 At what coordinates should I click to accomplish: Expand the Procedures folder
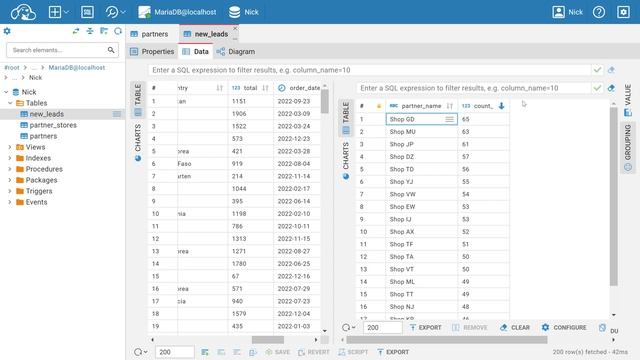click(x=10, y=169)
